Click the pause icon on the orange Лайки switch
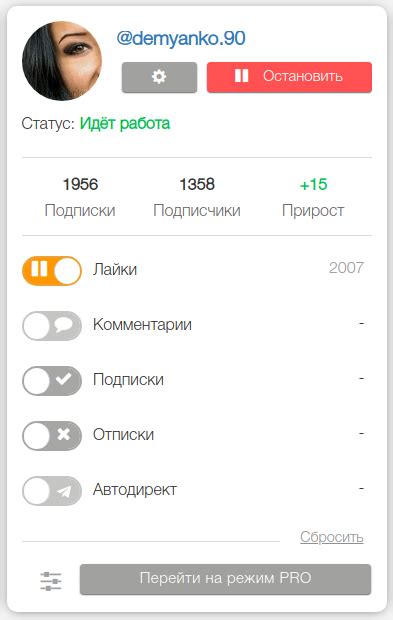The width and height of the screenshot is (393, 620). [x=39, y=268]
